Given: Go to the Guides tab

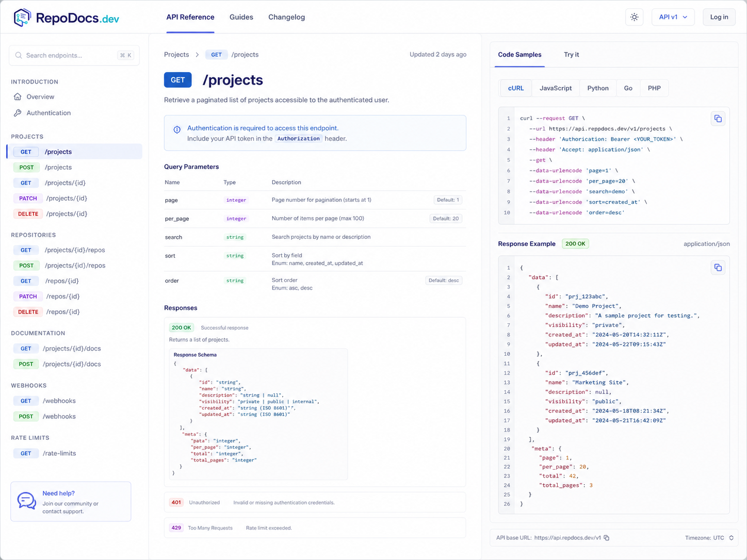Looking at the screenshot, I should pos(241,17).
